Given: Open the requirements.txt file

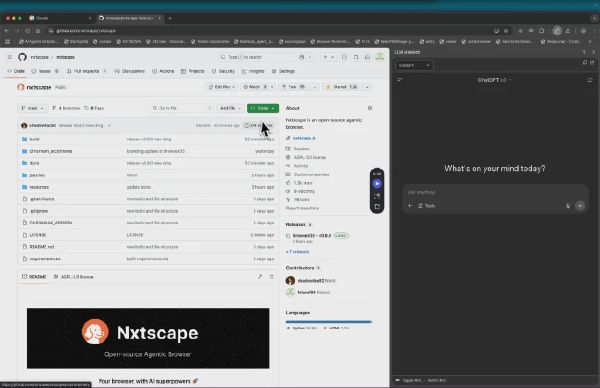Looking at the screenshot, I should coord(45,259).
